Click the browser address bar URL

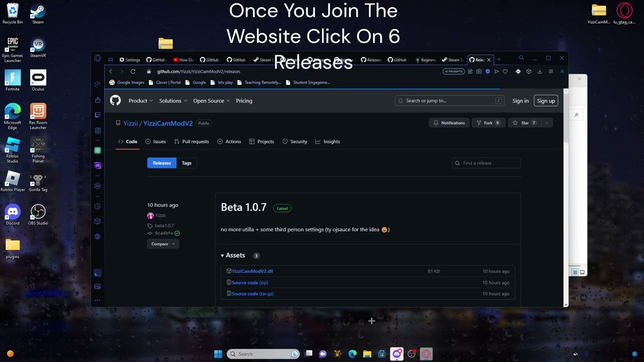(199, 71)
